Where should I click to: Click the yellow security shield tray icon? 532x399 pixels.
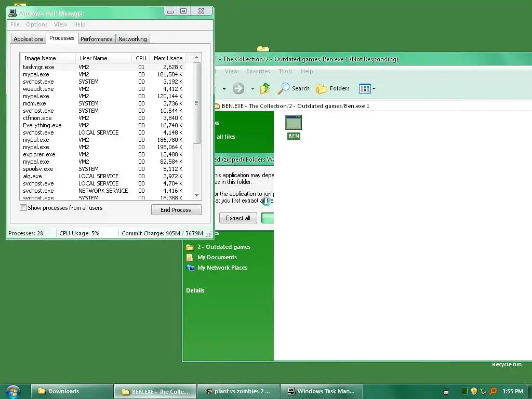pyautogui.click(x=474, y=391)
